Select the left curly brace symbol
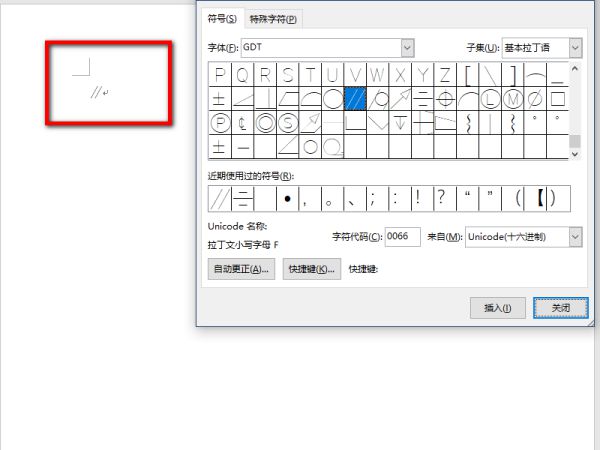The height and width of the screenshot is (450, 600). 468,122
